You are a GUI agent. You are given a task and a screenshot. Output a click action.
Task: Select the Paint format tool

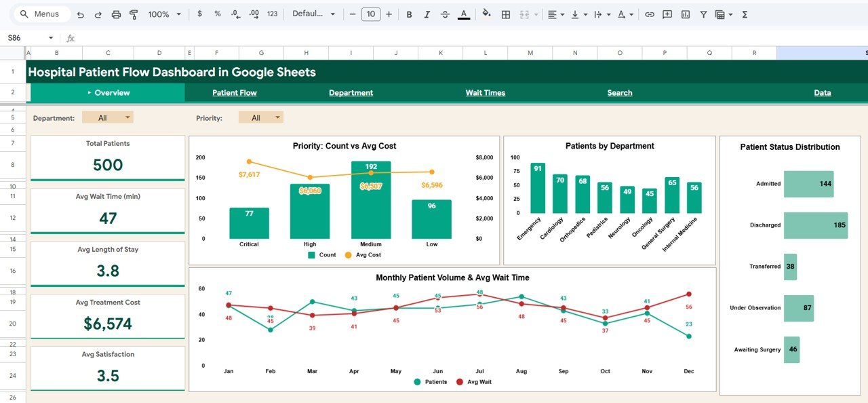[x=135, y=14]
